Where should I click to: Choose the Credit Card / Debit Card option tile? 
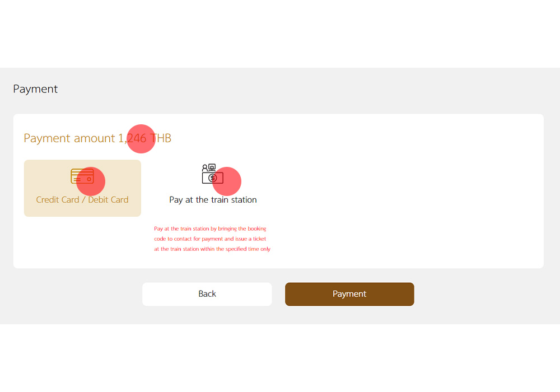(82, 188)
